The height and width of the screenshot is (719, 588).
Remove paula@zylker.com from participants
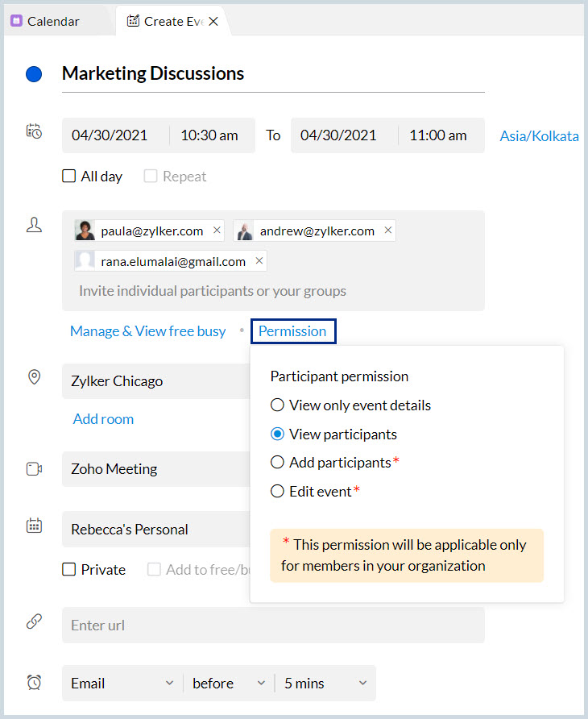tap(217, 231)
